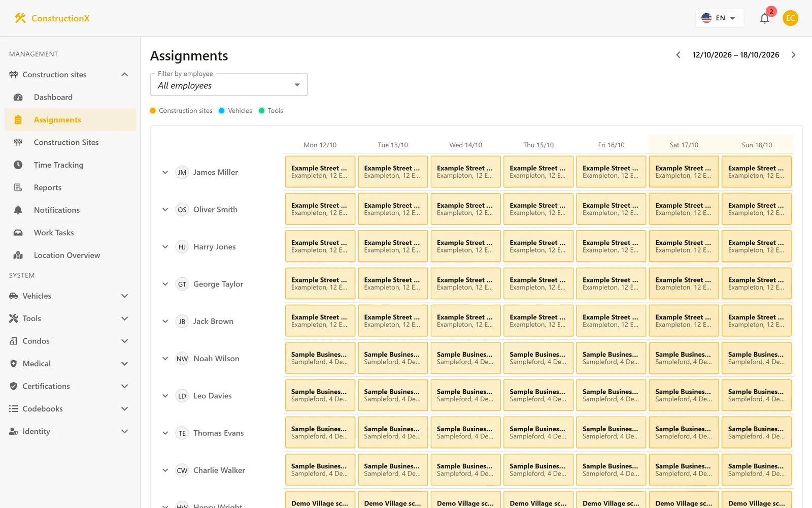812x508 pixels.
Task: Open Time Tracking page
Action: (x=70, y=165)
